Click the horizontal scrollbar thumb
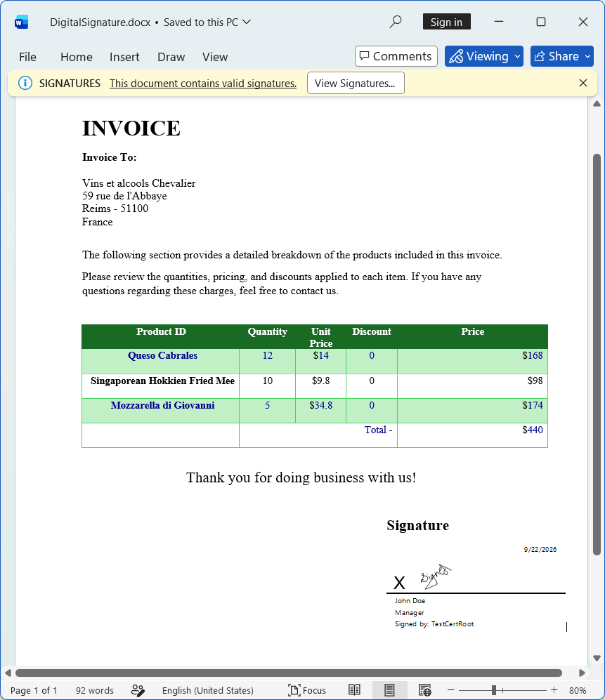The width and height of the screenshot is (605, 700). pos(289,673)
